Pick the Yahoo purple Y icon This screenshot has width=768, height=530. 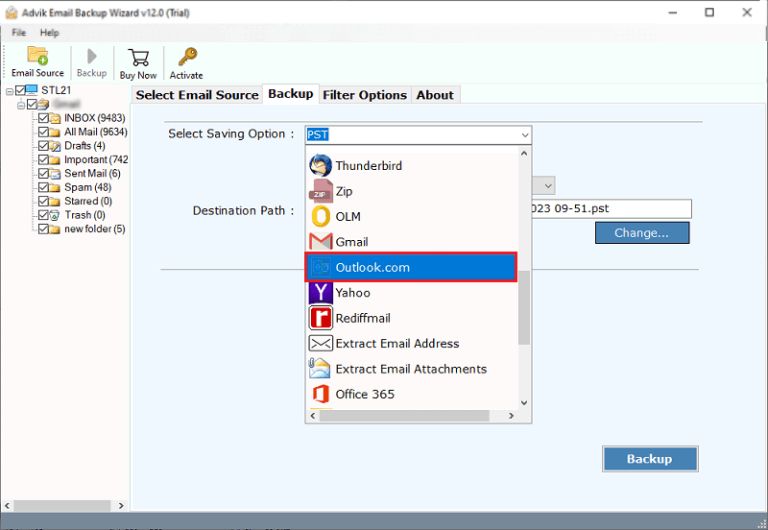[x=320, y=292]
